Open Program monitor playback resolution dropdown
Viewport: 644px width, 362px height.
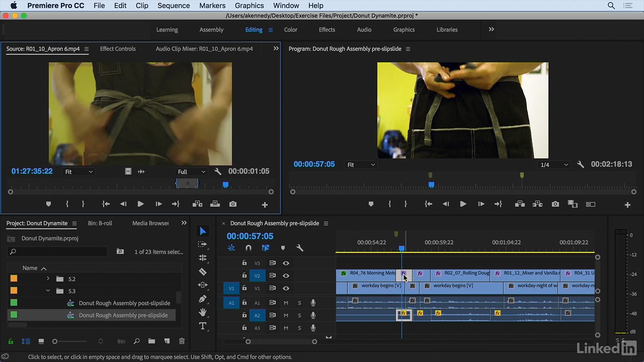pyautogui.click(x=554, y=165)
